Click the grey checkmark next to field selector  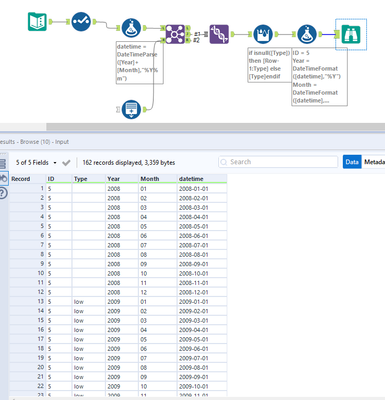click(x=66, y=163)
